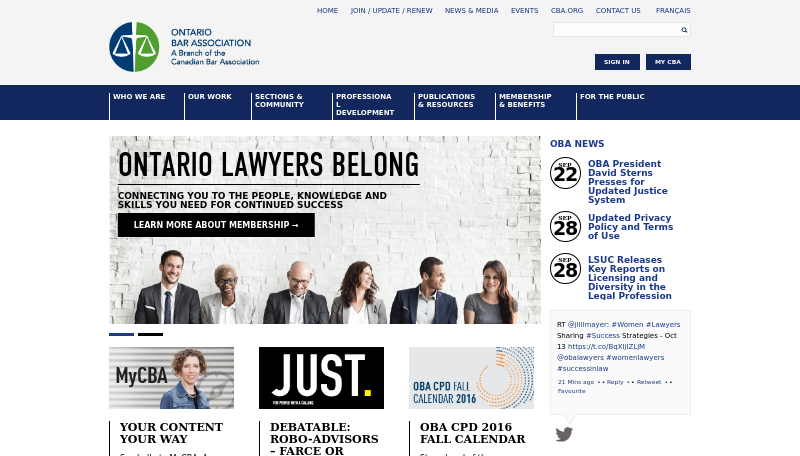This screenshot has height=456, width=800.
Task: Focus the site search input field
Action: click(x=616, y=30)
